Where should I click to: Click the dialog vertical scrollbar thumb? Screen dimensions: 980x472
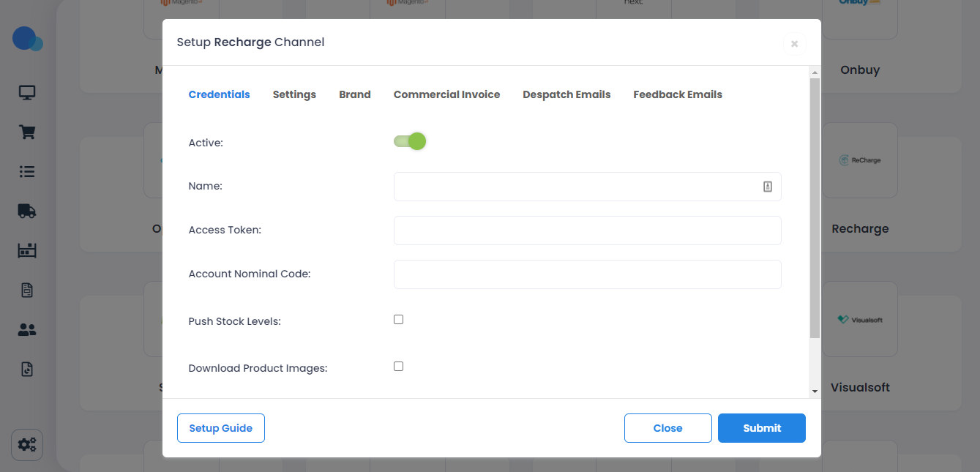click(x=815, y=208)
